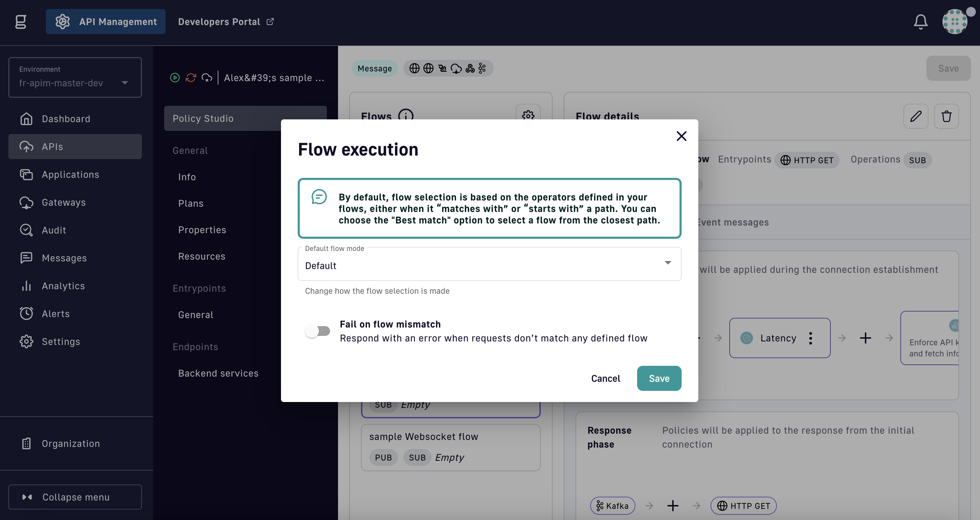This screenshot has height=520, width=980.
Task: Delete flow using the trash icon
Action: 946,116
